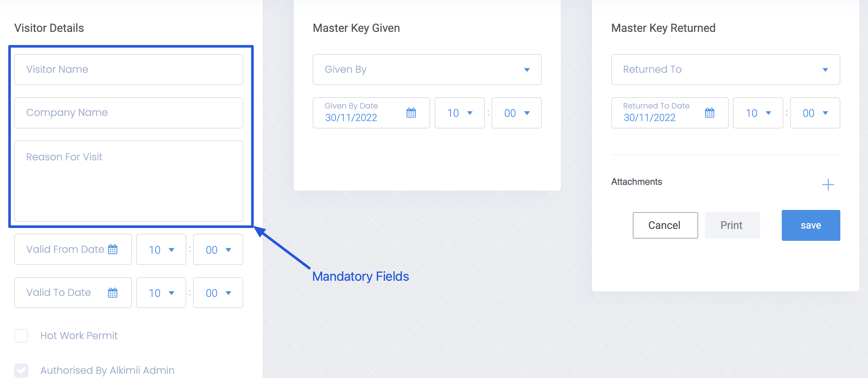Expand the Given By dropdown
This screenshot has height=378, width=868.
point(427,70)
